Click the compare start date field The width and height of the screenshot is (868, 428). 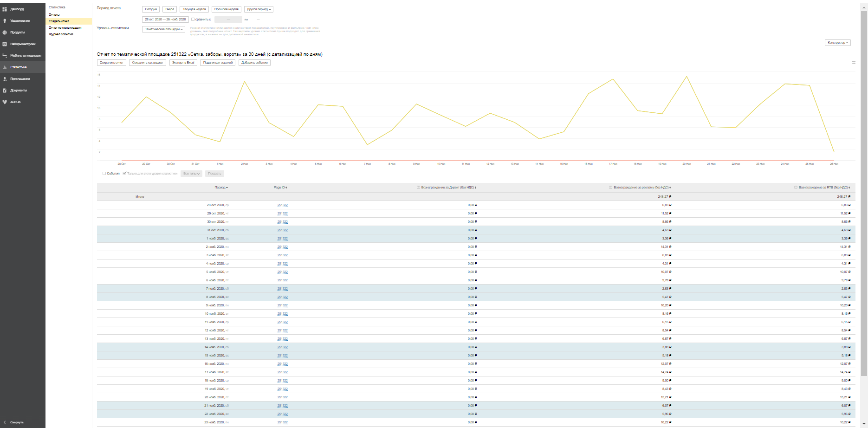228,19
